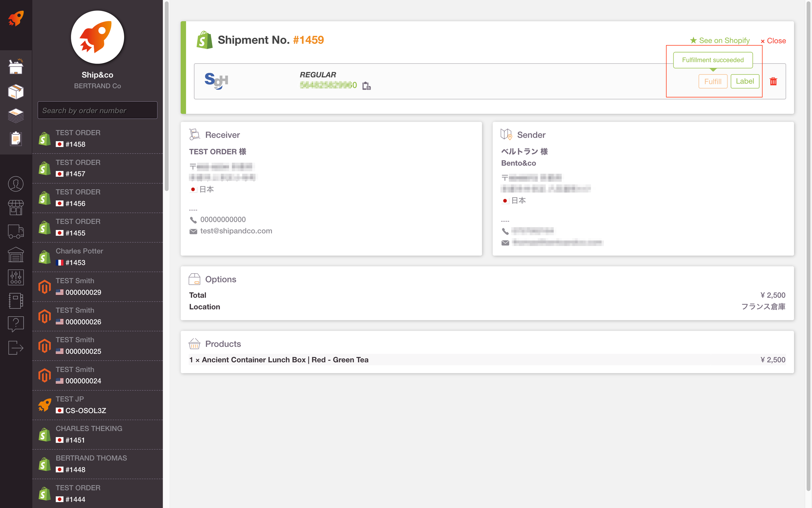The image size is (812, 508).
Task: Open the clipboard notes sidebar icon
Action: tap(16, 139)
